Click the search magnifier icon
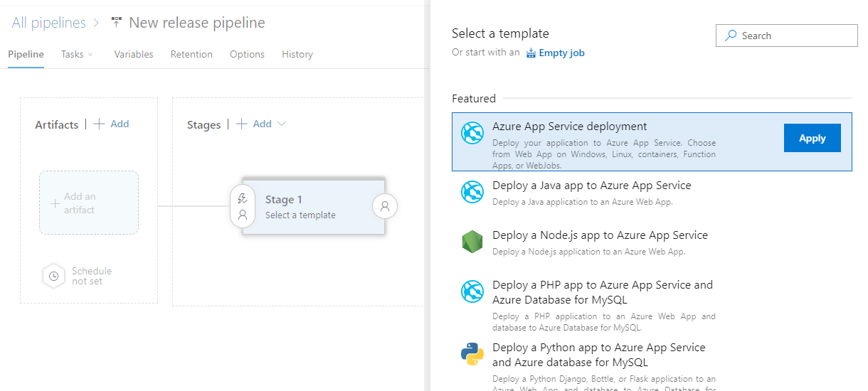868x391 pixels. coord(731,36)
